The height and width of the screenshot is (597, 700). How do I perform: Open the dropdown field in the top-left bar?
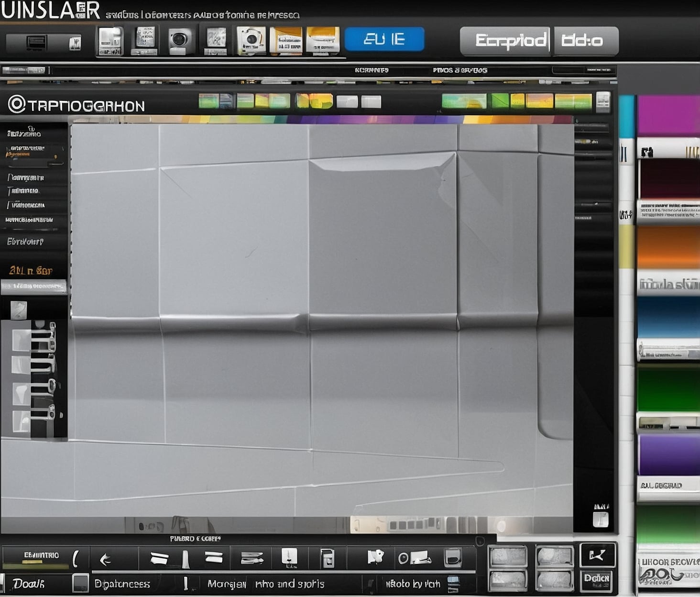click(x=25, y=70)
